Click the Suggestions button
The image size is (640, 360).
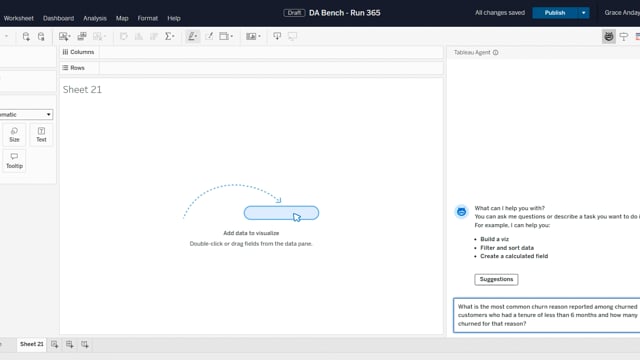point(496,279)
